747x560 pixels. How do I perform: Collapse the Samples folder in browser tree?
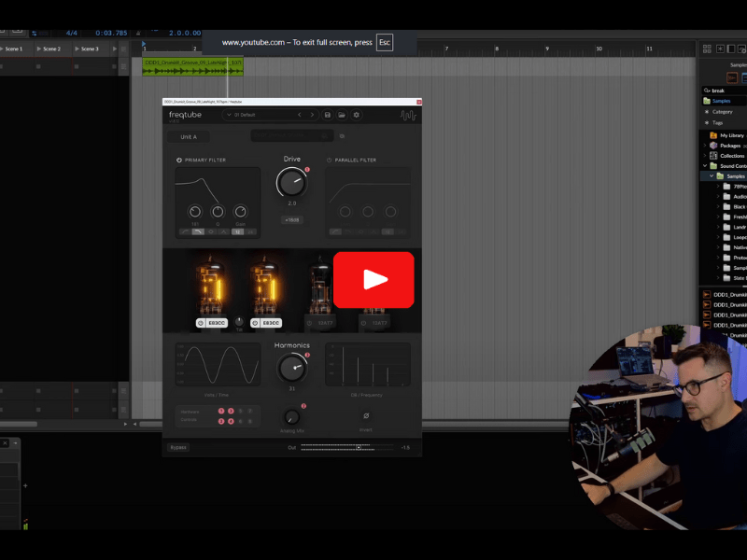pos(711,175)
